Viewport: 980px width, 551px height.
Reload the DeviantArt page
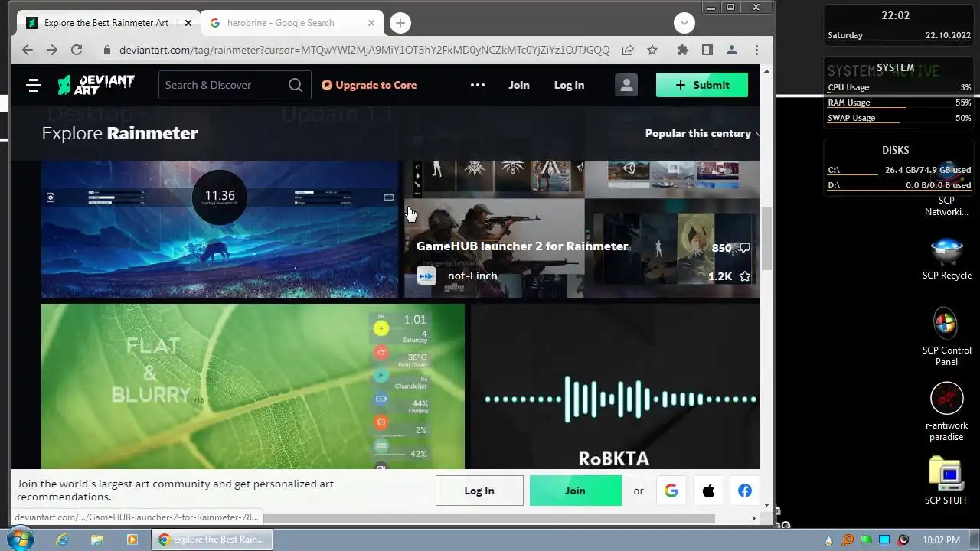click(x=76, y=50)
